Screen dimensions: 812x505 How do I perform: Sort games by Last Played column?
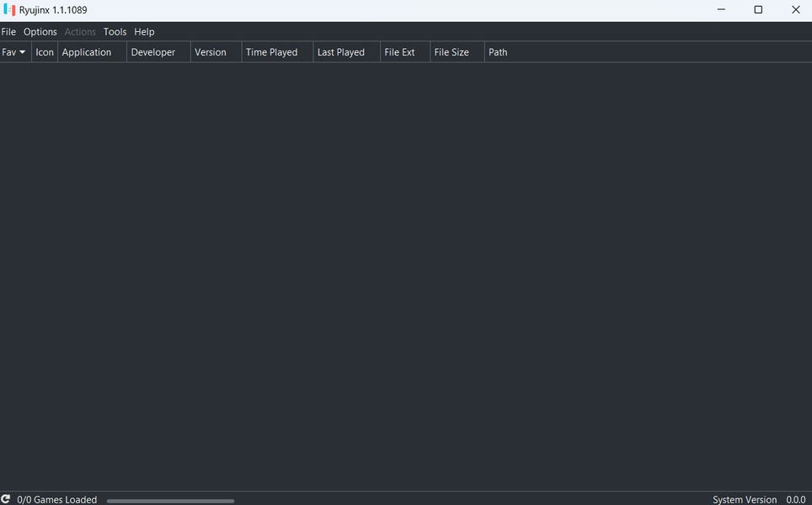coord(347,51)
